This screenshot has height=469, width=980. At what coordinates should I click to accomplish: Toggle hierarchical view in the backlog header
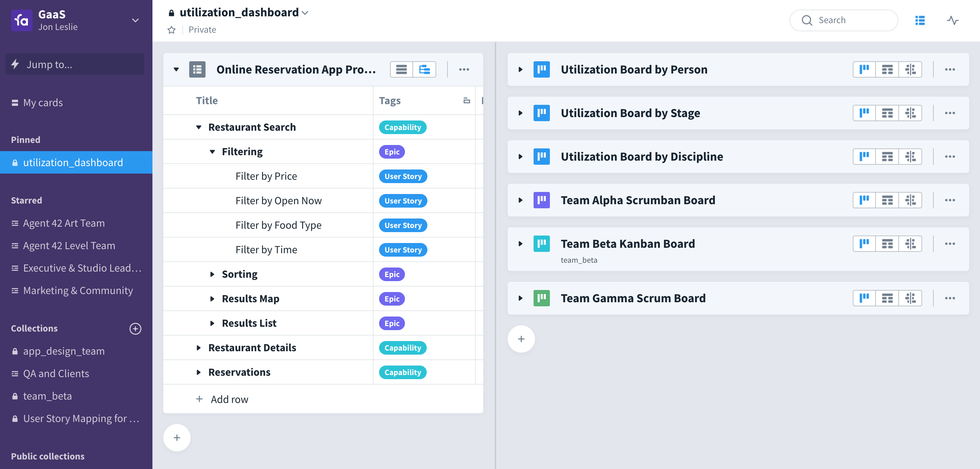(x=424, y=69)
